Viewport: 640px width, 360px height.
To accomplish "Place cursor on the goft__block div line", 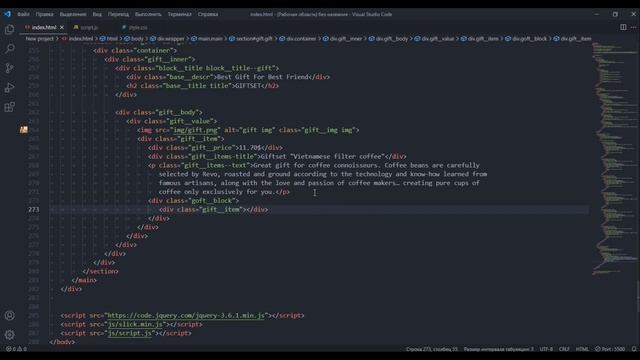I will coord(193,200).
